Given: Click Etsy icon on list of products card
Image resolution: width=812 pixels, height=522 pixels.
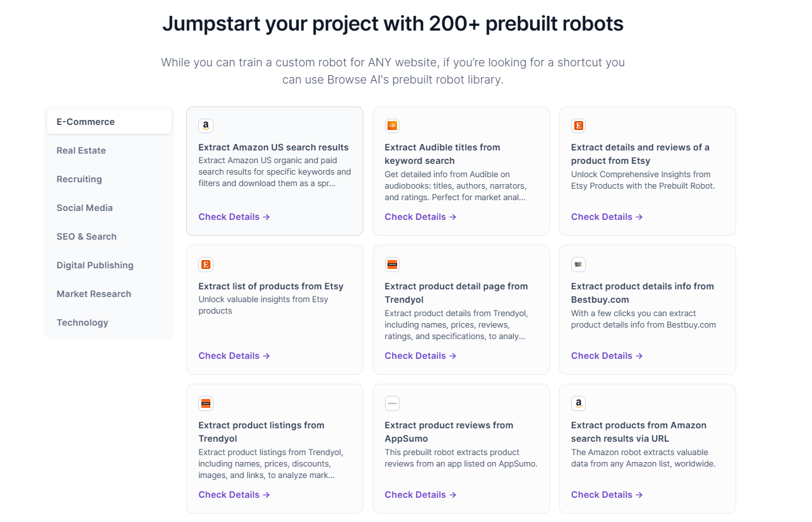Looking at the screenshot, I should click(x=206, y=265).
